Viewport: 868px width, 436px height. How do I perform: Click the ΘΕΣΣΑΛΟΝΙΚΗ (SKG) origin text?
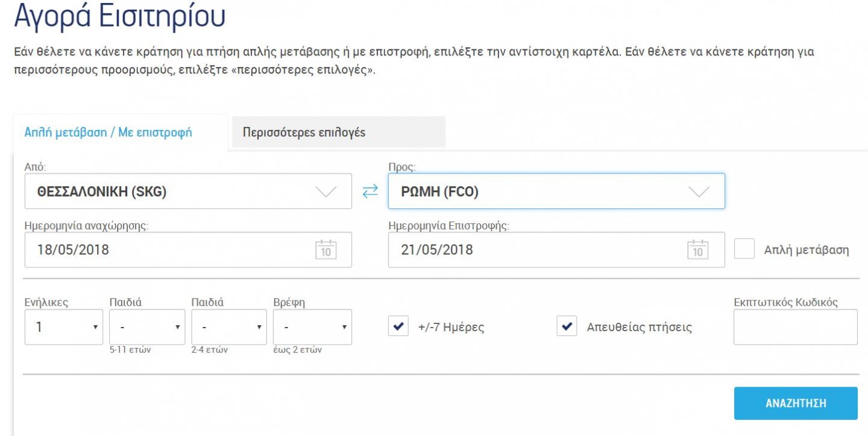coord(102,192)
